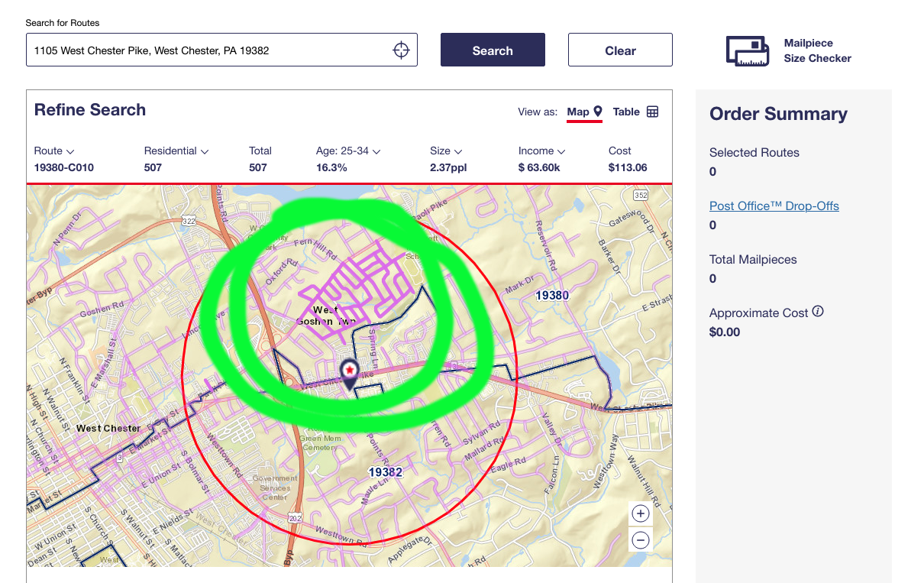The image size is (924, 583).
Task: Open the Post Office Drop-Offs link
Action: pos(774,206)
